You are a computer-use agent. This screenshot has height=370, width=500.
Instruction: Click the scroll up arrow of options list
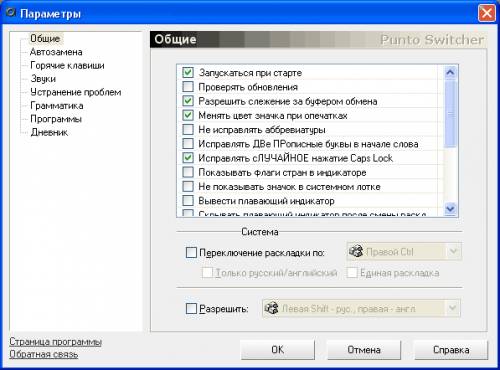450,72
